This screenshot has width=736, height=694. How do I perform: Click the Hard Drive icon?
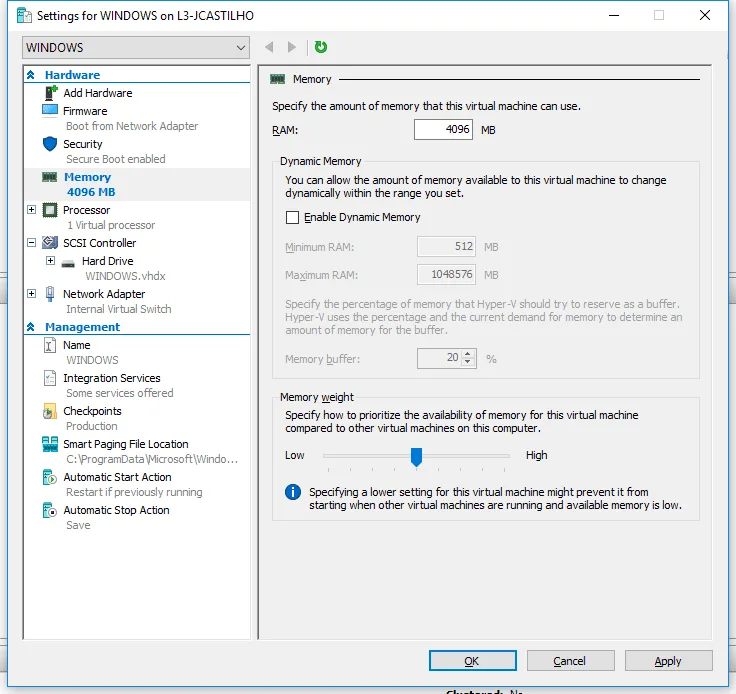coord(68,263)
